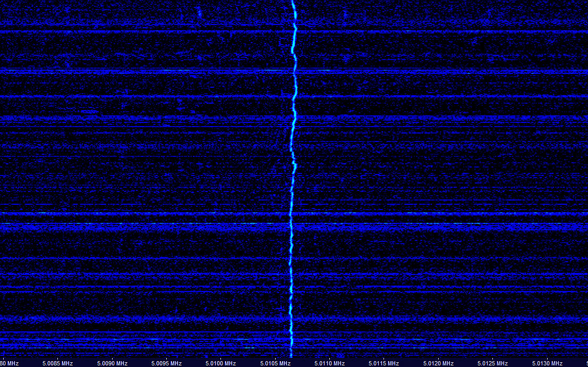
Task: Tune to the 5.0120 MHz label
Action: [438, 363]
